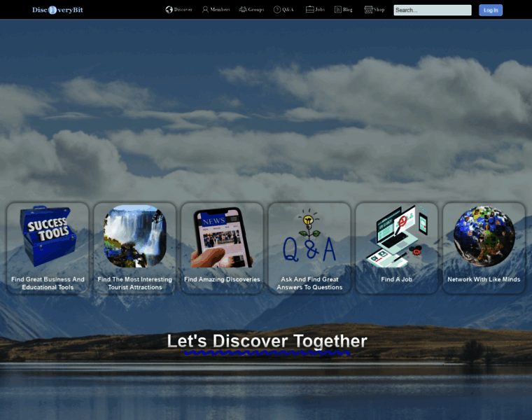Open Find Great Business And Educational Tools

coord(48,283)
